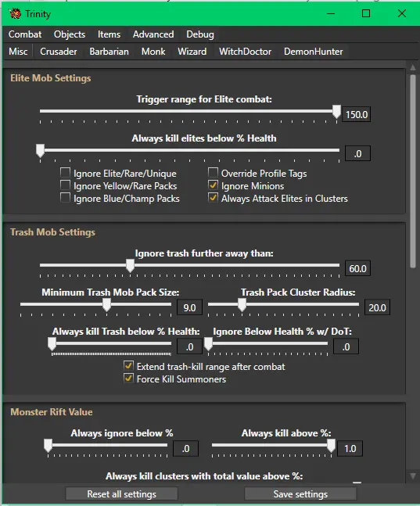Click the Trash Pack Cluster Radius slider handle
Screen dimensions: 420x506
click(x=242, y=305)
